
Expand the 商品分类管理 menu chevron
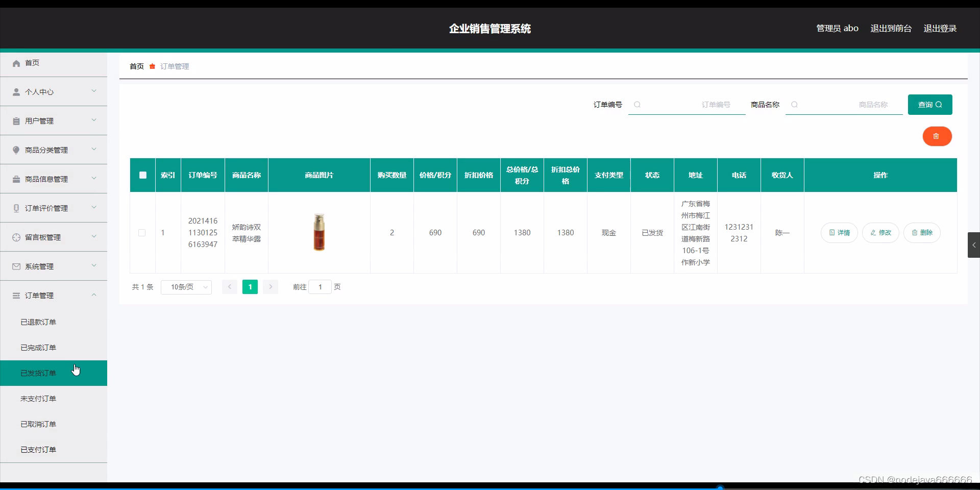94,150
